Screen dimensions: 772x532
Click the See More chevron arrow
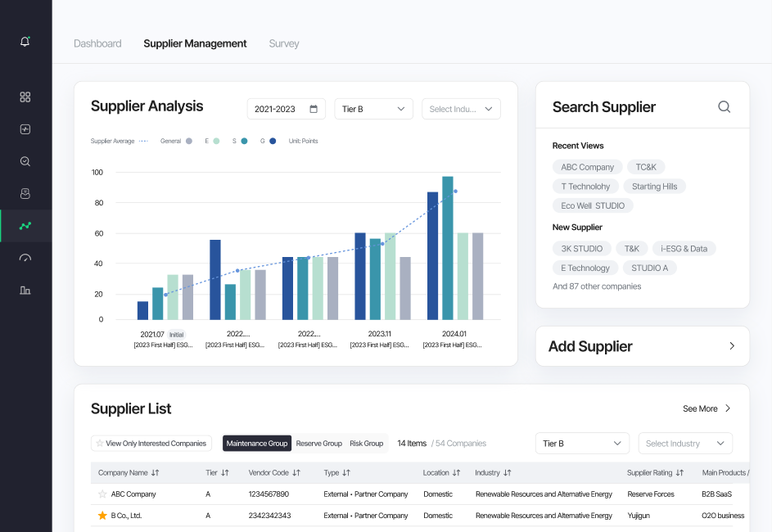pyautogui.click(x=728, y=408)
